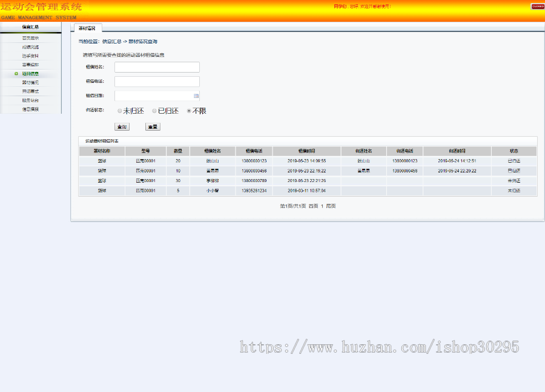The height and width of the screenshot is (392, 545).
Task: Navigate to 开闭幕式 page
Action: pyautogui.click(x=31, y=91)
